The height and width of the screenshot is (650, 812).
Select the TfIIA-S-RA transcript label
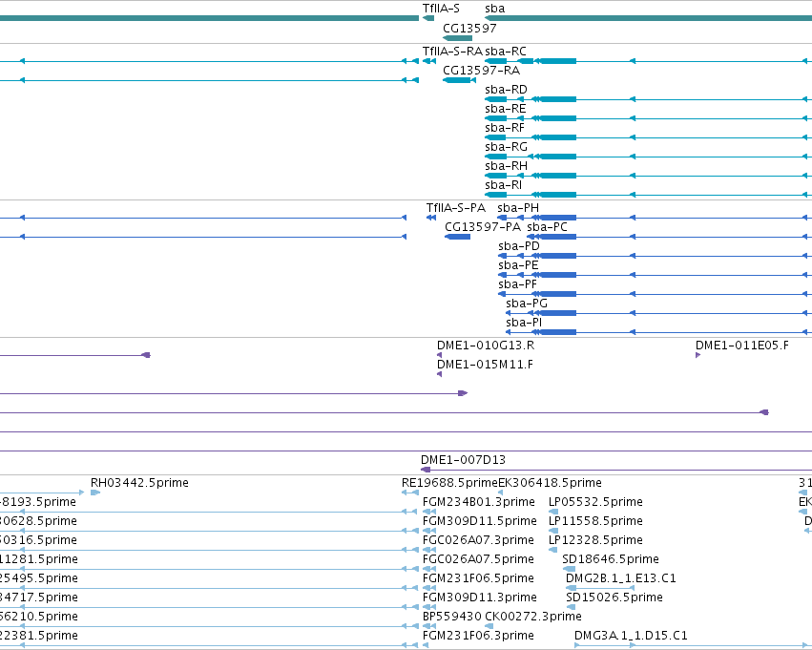point(452,52)
